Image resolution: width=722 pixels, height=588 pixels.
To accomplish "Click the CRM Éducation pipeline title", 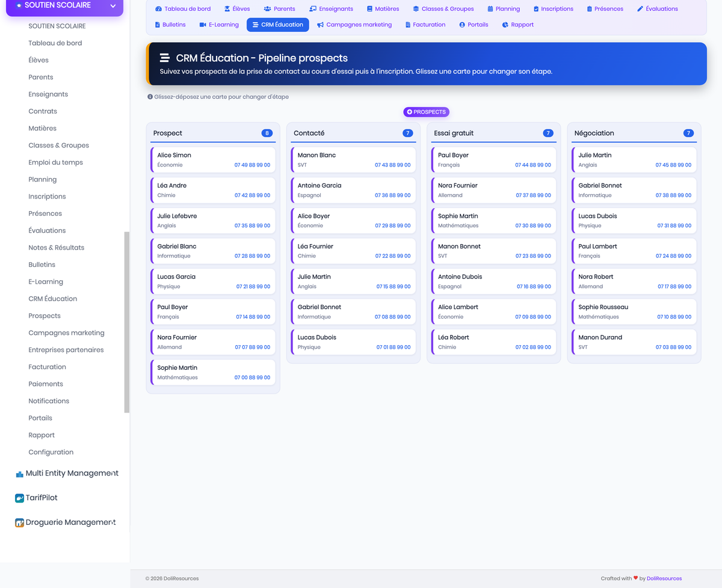I will click(262, 58).
